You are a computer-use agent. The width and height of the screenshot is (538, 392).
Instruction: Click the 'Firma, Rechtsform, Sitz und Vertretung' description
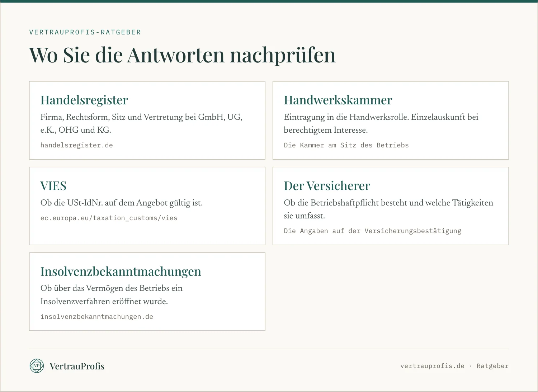[x=141, y=123]
